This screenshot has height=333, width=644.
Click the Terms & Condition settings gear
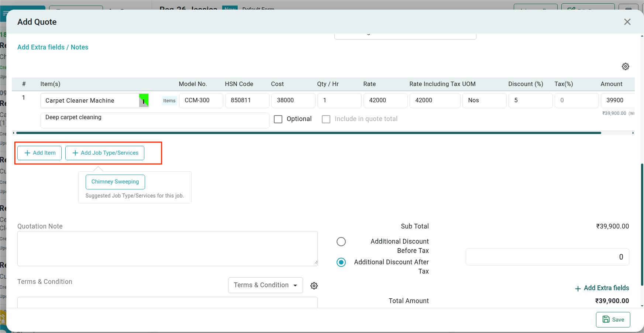pos(314,286)
